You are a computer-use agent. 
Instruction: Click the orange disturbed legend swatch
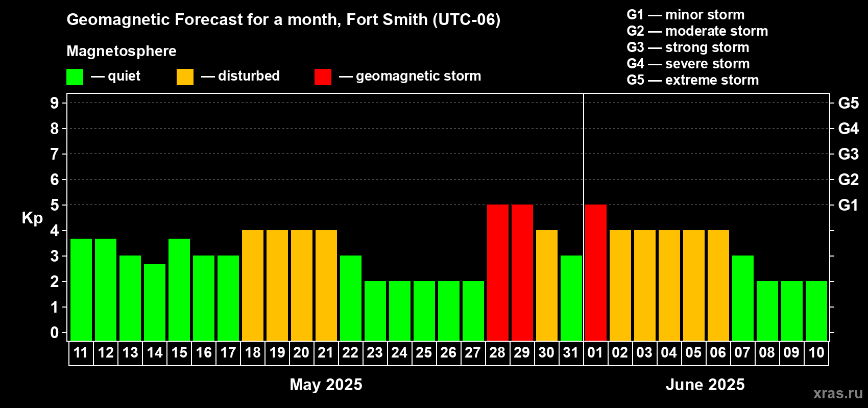pyautogui.click(x=185, y=77)
